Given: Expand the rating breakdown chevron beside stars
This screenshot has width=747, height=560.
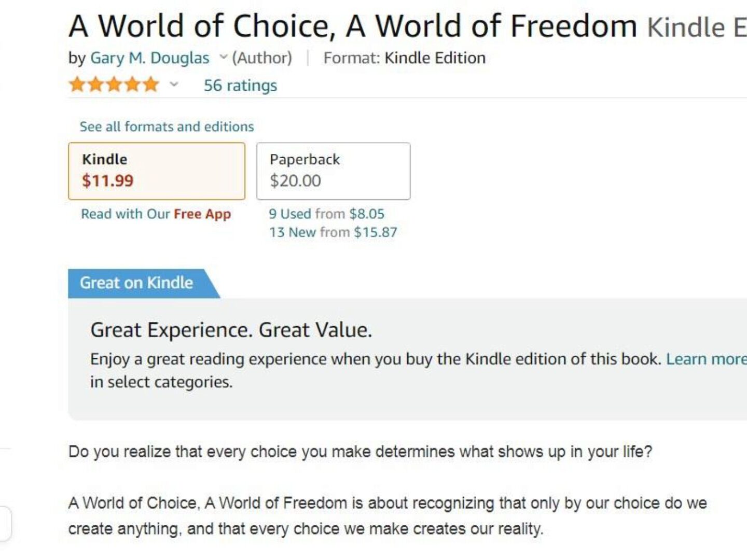Looking at the screenshot, I should coord(174,85).
